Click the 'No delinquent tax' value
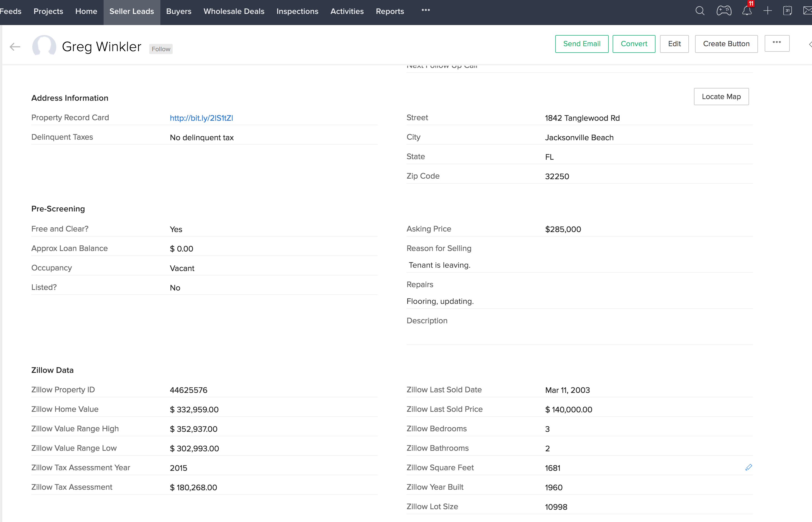812x522 pixels. [202, 138]
